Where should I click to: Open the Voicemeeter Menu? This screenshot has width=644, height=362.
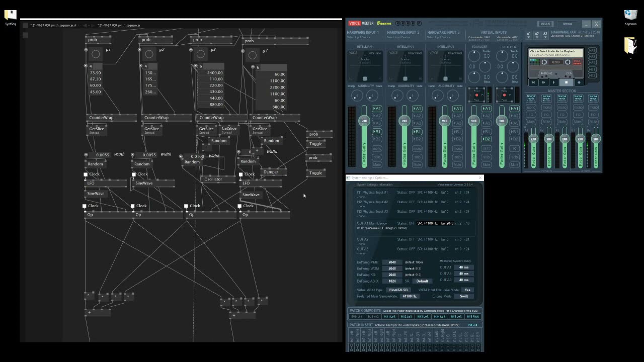pyautogui.click(x=568, y=24)
